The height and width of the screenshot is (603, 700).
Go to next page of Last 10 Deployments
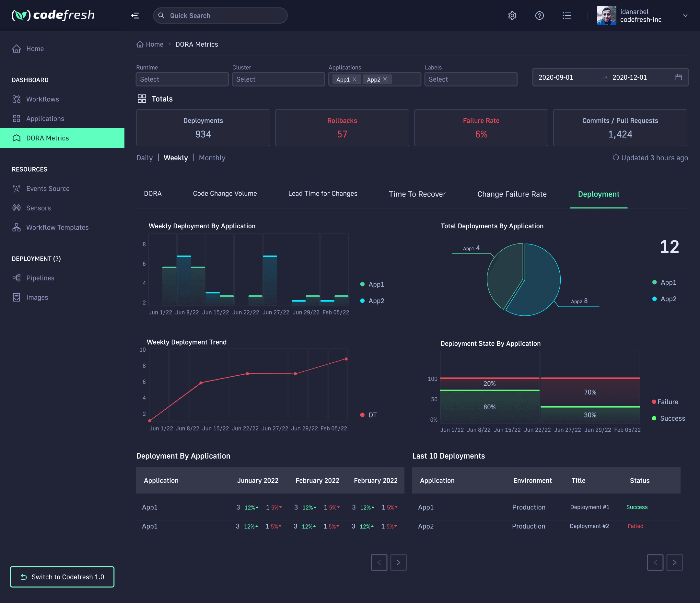point(674,562)
